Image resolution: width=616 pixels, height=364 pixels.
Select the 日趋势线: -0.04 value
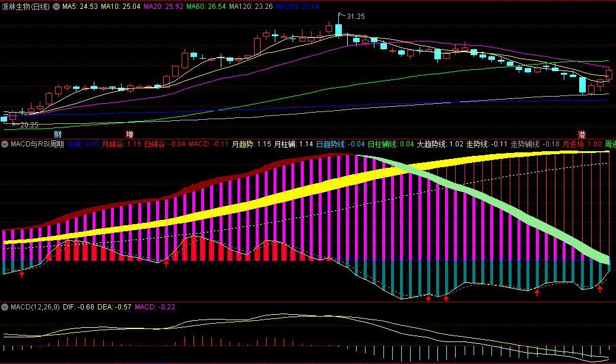click(341, 144)
